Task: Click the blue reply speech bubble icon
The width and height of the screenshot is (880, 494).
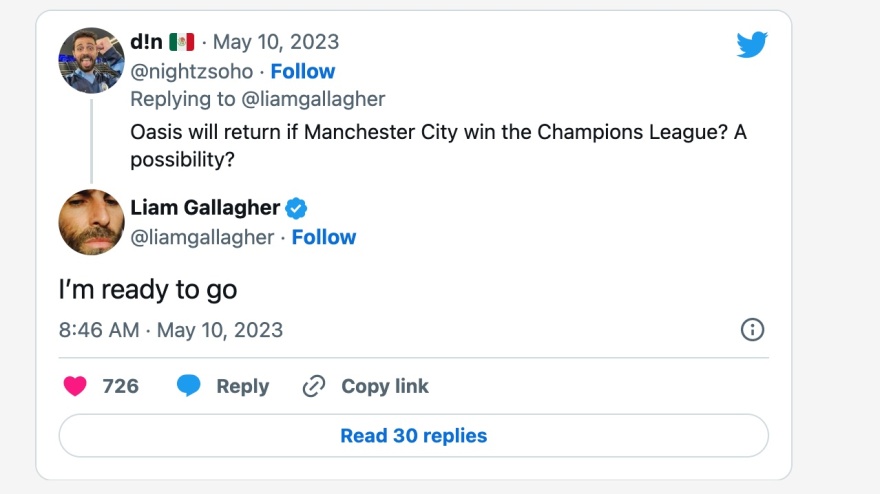Action: (x=189, y=386)
